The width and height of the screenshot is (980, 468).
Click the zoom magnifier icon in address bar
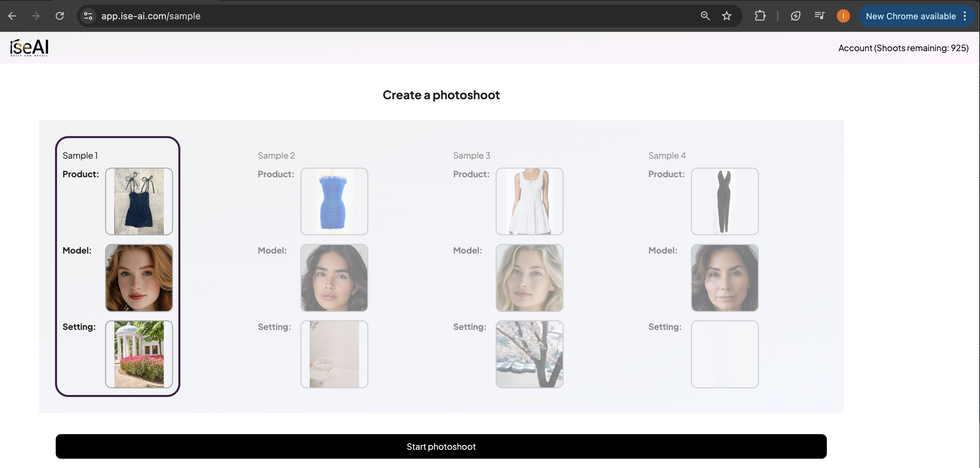coord(705,16)
